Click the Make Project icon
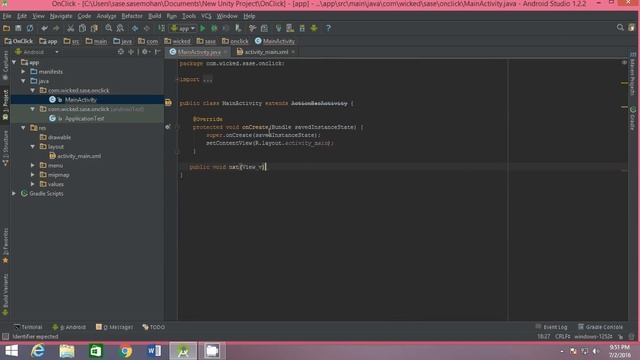The image size is (640, 360). click(161, 28)
